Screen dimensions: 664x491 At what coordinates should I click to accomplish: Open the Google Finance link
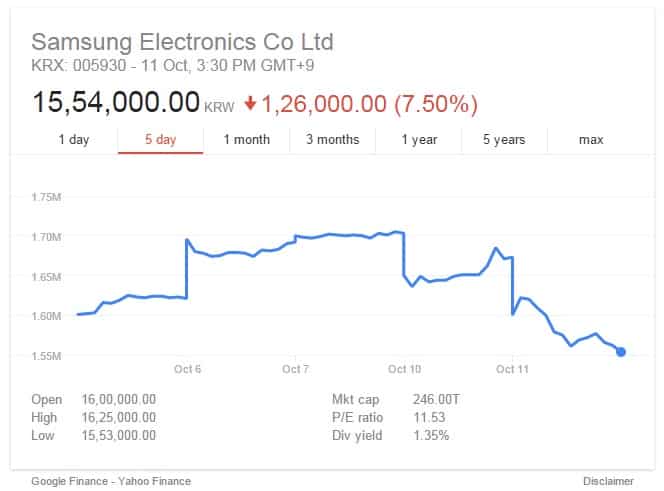(69, 481)
